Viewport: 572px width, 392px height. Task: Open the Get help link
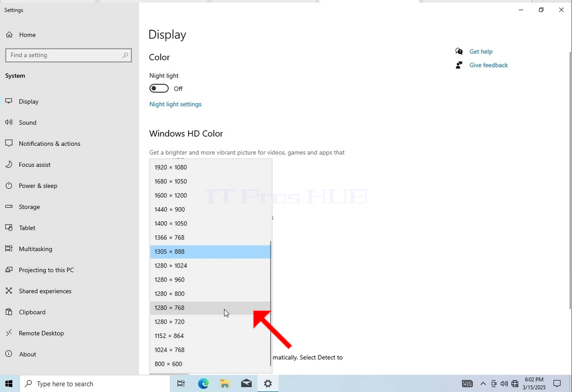[481, 51]
